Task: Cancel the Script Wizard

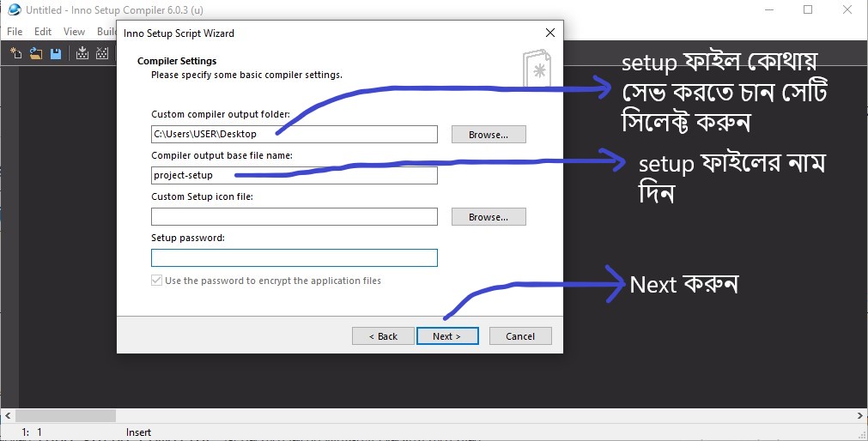Action: tap(520, 335)
